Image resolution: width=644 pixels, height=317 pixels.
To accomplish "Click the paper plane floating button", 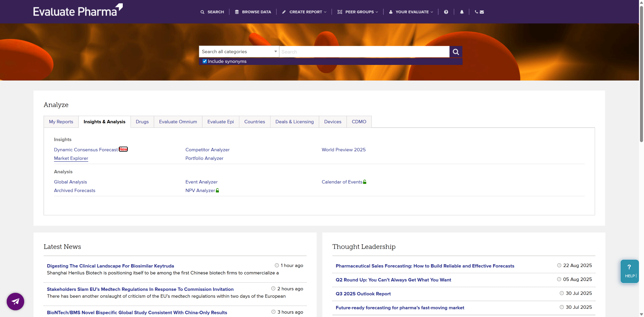I will coord(15,301).
